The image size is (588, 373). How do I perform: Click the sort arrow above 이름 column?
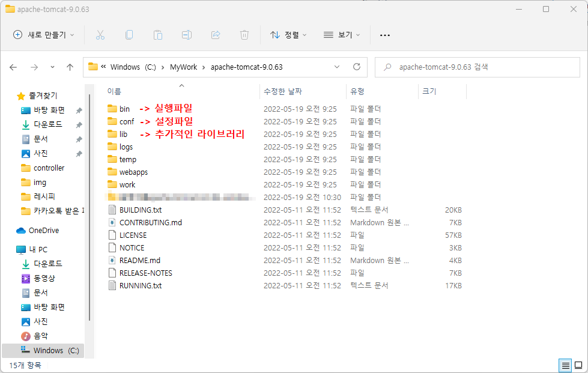pos(181,86)
